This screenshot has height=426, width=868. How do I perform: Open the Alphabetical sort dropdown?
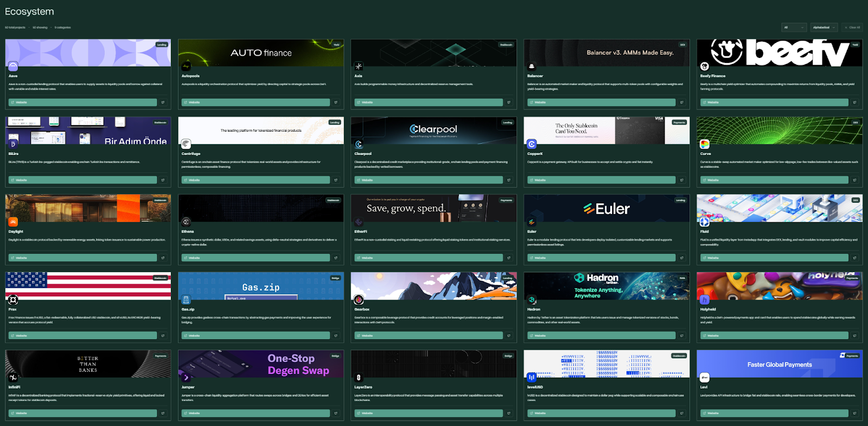tap(825, 27)
